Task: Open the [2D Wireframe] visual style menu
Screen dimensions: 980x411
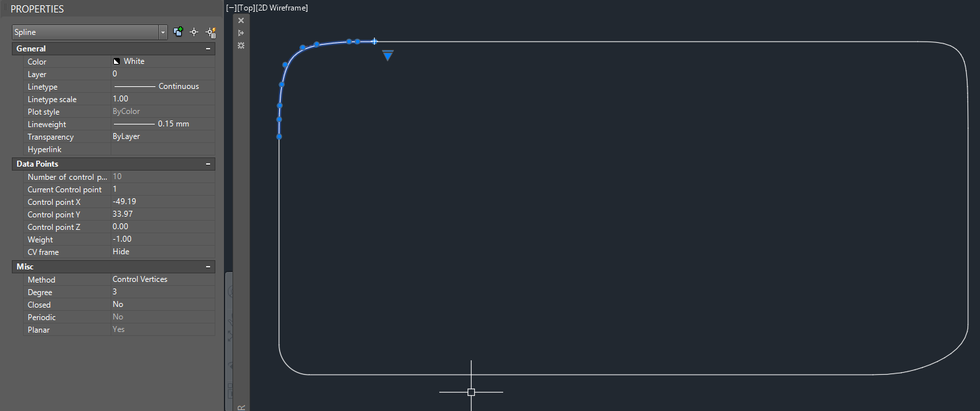Action: click(x=283, y=8)
